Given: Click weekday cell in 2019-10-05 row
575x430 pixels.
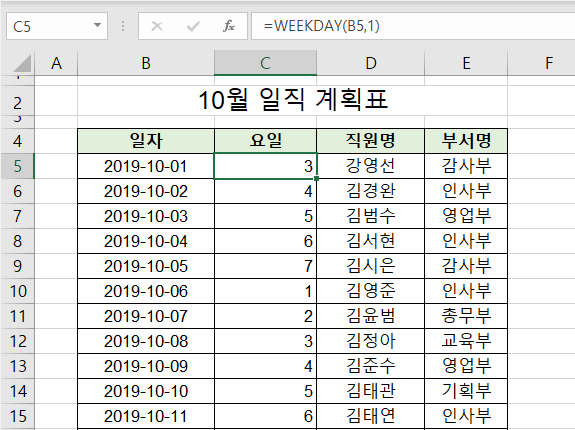Looking at the screenshot, I should [265, 266].
